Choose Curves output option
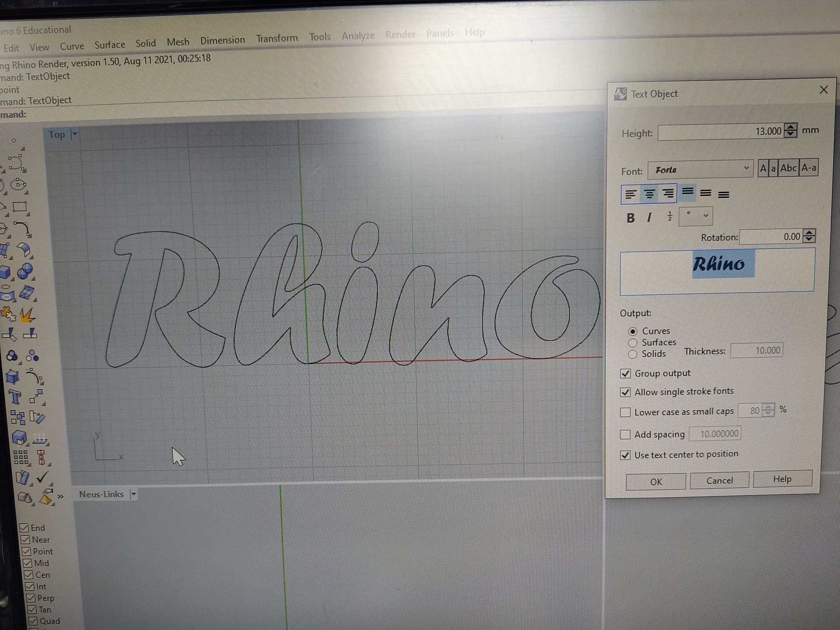The image size is (840, 630). (633, 331)
